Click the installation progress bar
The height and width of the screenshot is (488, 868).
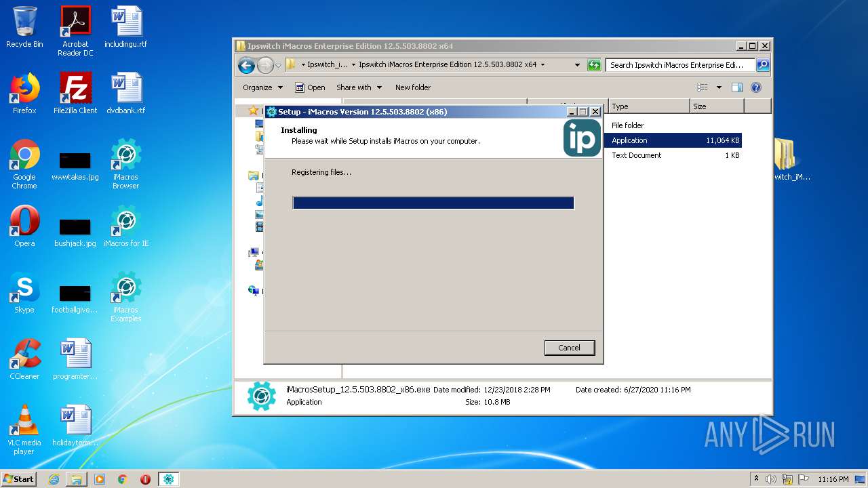(x=433, y=203)
